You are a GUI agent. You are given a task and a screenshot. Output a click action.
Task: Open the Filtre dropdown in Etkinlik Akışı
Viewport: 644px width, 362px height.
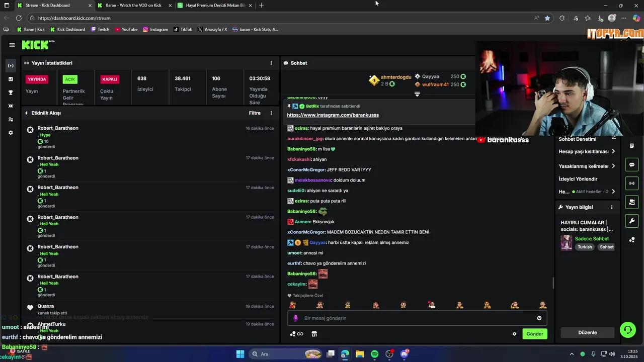255,113
